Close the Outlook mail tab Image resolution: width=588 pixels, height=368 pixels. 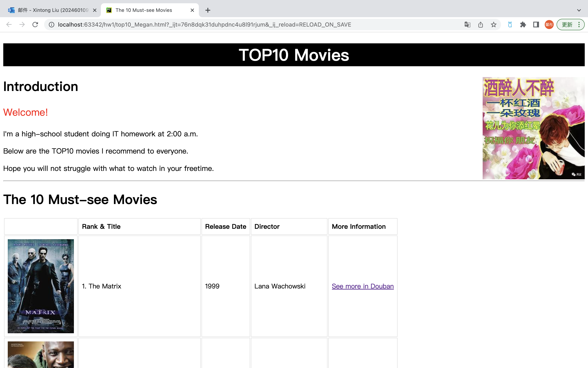(x=95, y=10)
